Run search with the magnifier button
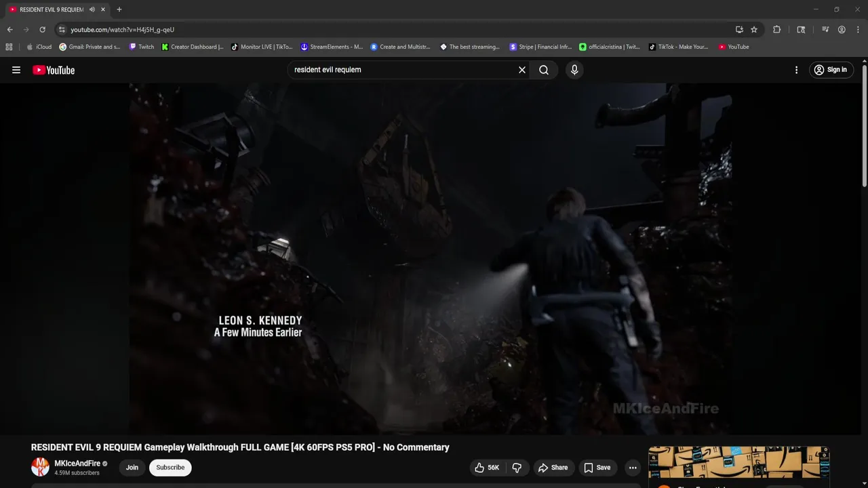The image size is (868, 488). tap(544, 70)
